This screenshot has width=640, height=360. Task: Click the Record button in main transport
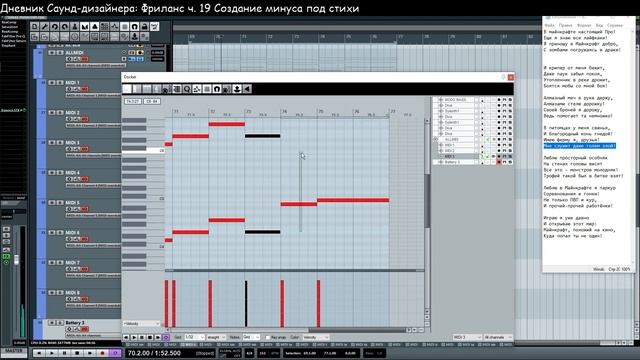[102, 353]
